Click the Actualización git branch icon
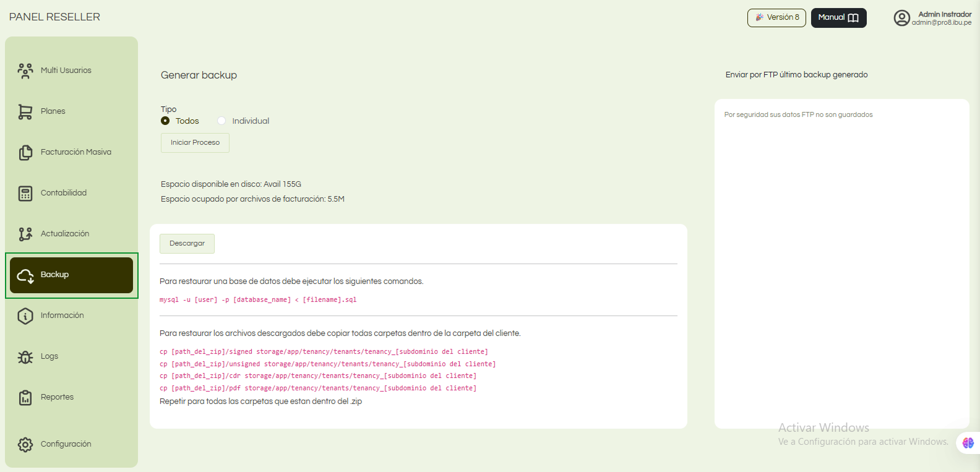This screenshot has height=472, width=980. point(25,234)
